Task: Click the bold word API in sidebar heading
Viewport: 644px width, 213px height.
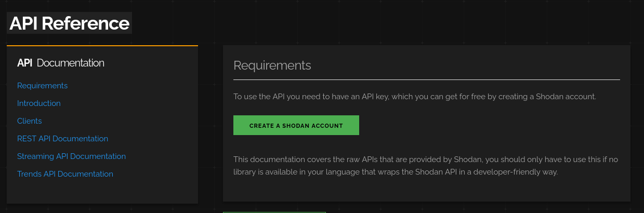Action: (24, 63)
